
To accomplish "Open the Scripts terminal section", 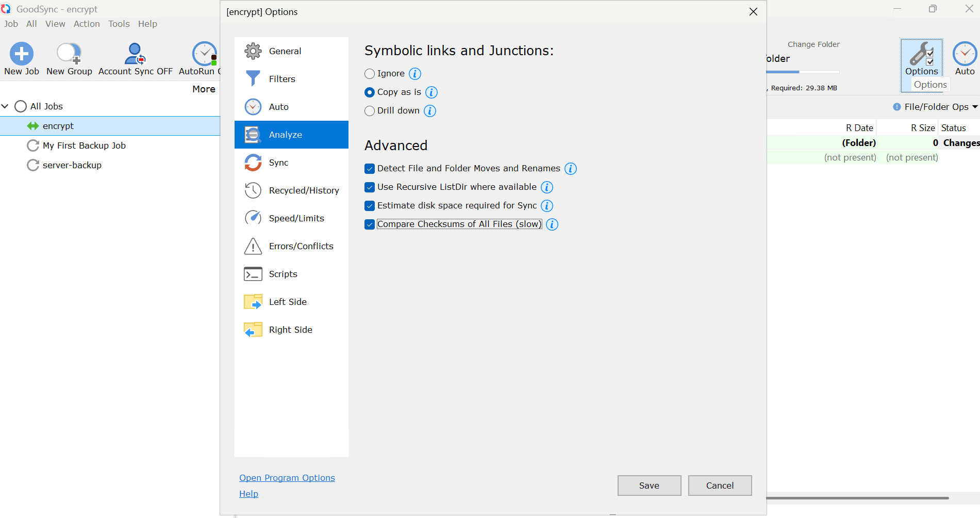I will tap(291, 274).
